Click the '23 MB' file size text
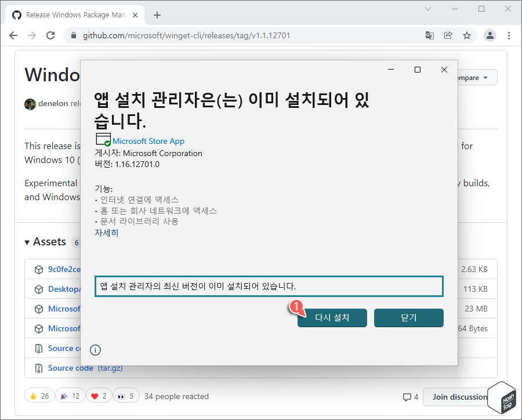This screenshot has height=420, width=522. [476, 309]
